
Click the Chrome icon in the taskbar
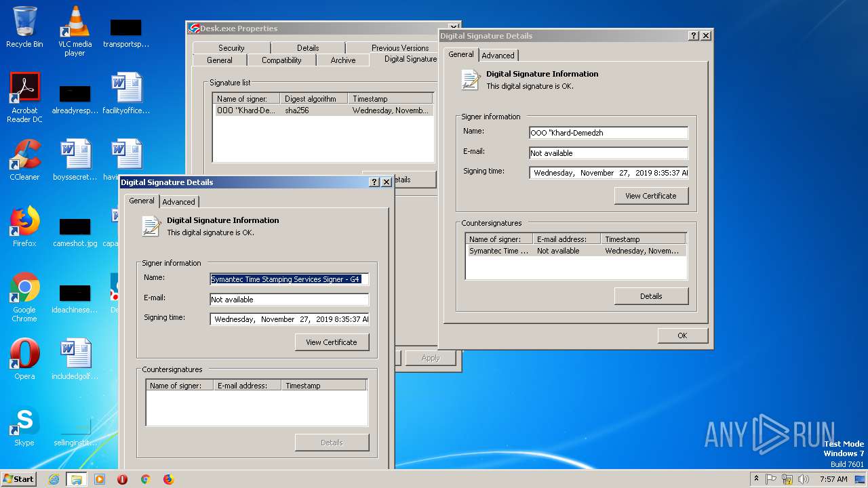(145, 479)
